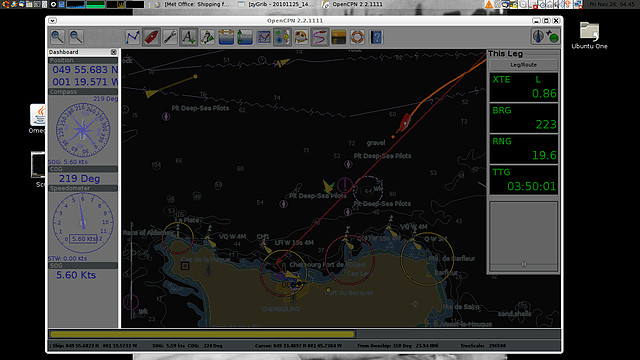This screenshot has height=360, width=640.
Task: Toggle show chart text icon
Action: coord(189,37)
